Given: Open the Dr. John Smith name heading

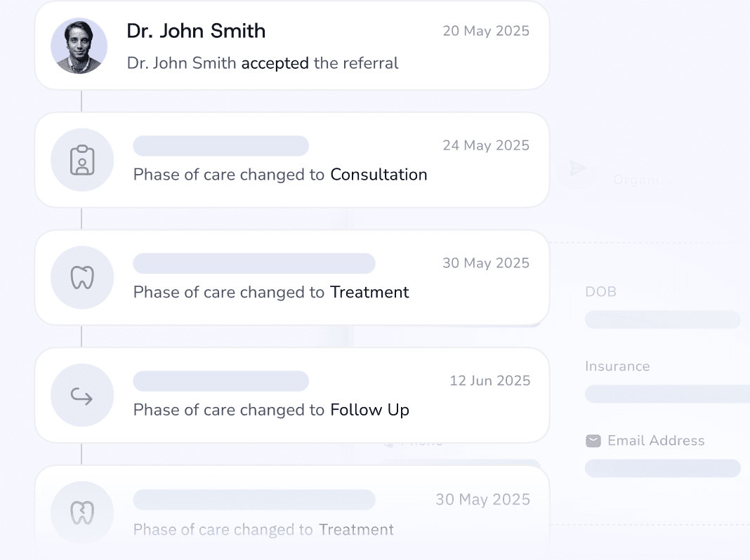Looking at the screenshot, I should pos(196,31).
